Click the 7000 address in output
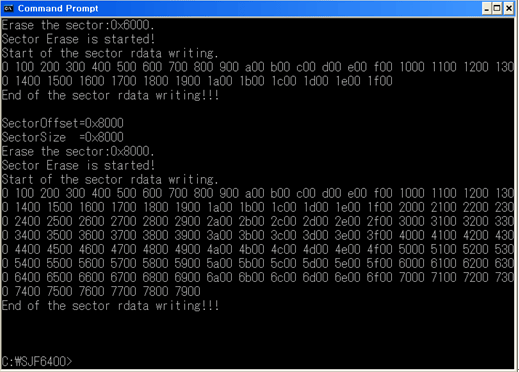 411,277
